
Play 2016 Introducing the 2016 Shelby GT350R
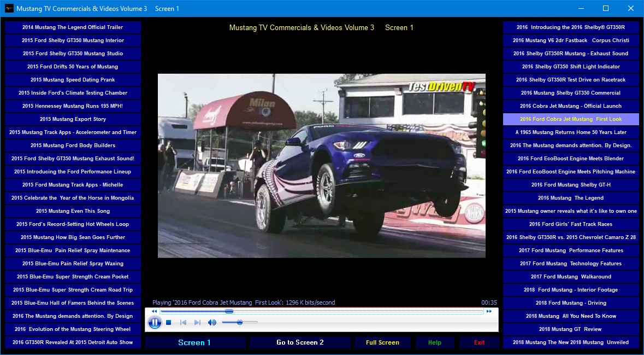point(571,27)
